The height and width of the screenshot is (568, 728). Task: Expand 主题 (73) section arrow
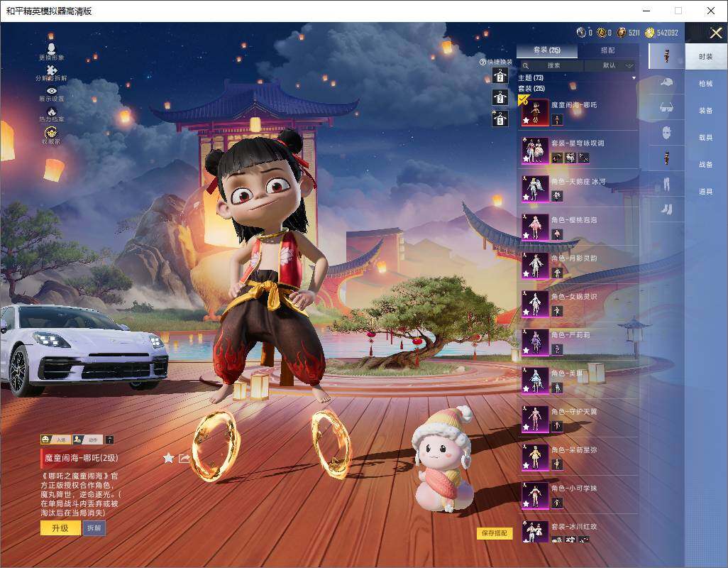click(634, 78)
